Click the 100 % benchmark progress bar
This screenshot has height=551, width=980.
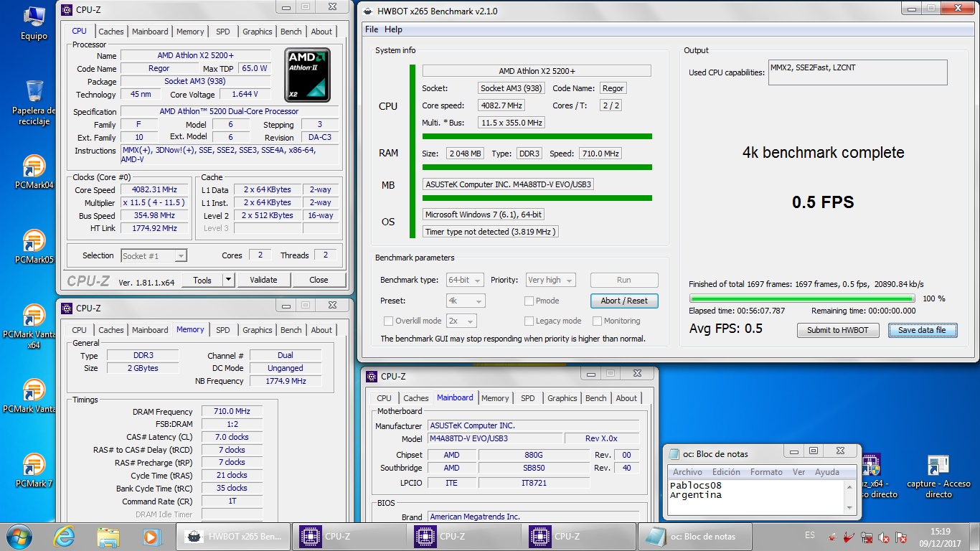pyautogui.click(x=802, y=298)
